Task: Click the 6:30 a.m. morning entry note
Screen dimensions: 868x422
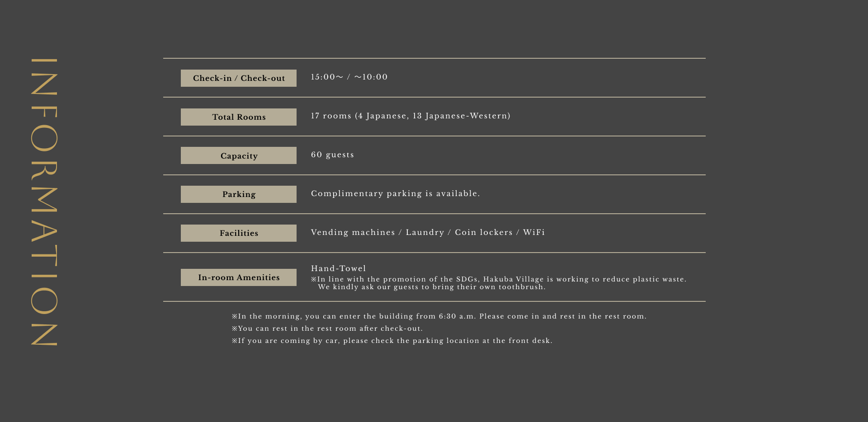Action: click(439, 316)
